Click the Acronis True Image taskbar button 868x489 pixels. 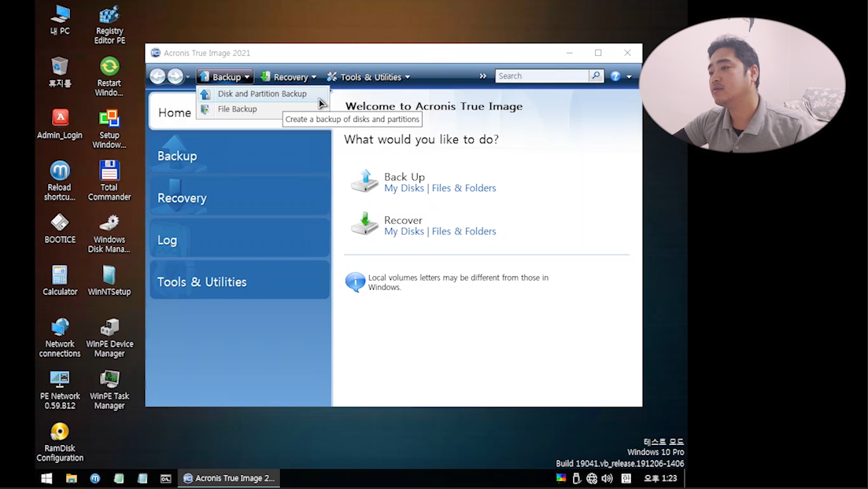[229, 479]
